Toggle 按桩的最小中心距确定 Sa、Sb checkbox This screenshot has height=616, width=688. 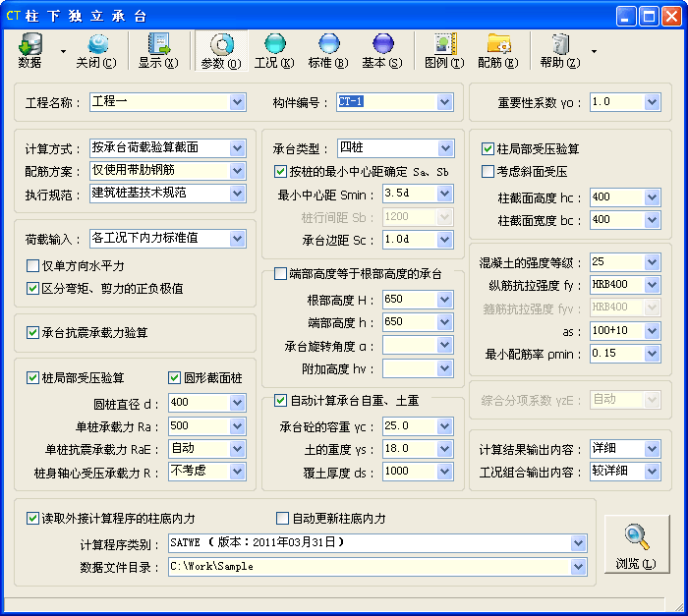click(x=280, y=171)
